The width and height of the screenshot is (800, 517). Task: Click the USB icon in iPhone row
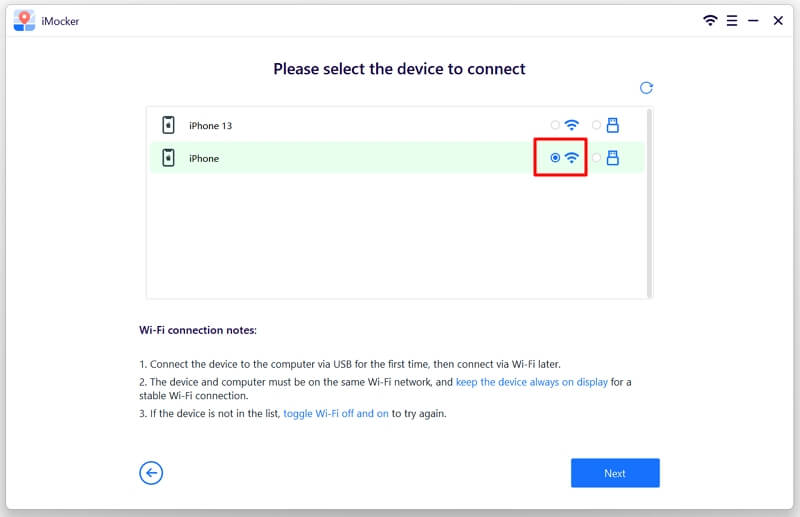point(613,158)
